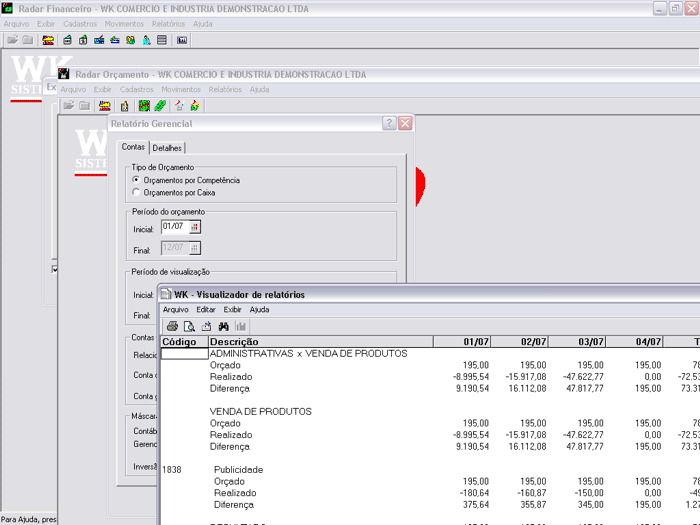The width and height of the screenshot is (700, 525).
Task: Switch to the Detalhes tab
Action: click(167, 148)
